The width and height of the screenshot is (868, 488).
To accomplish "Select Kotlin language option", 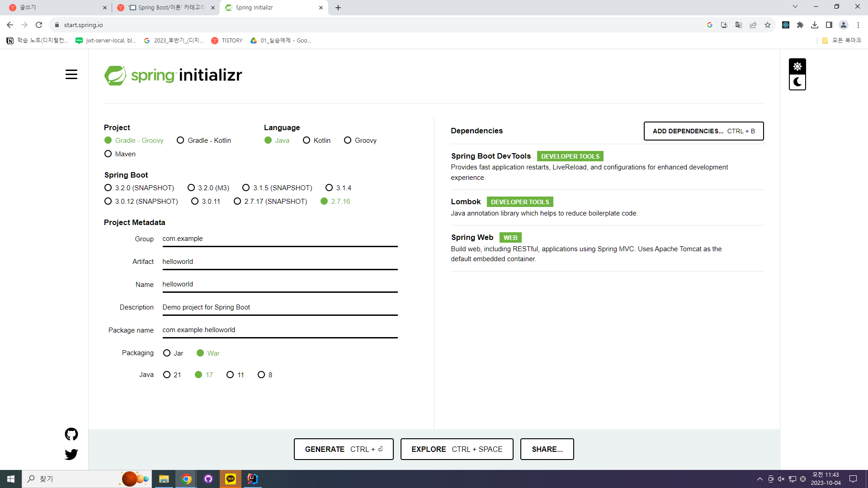I will 307,141.
